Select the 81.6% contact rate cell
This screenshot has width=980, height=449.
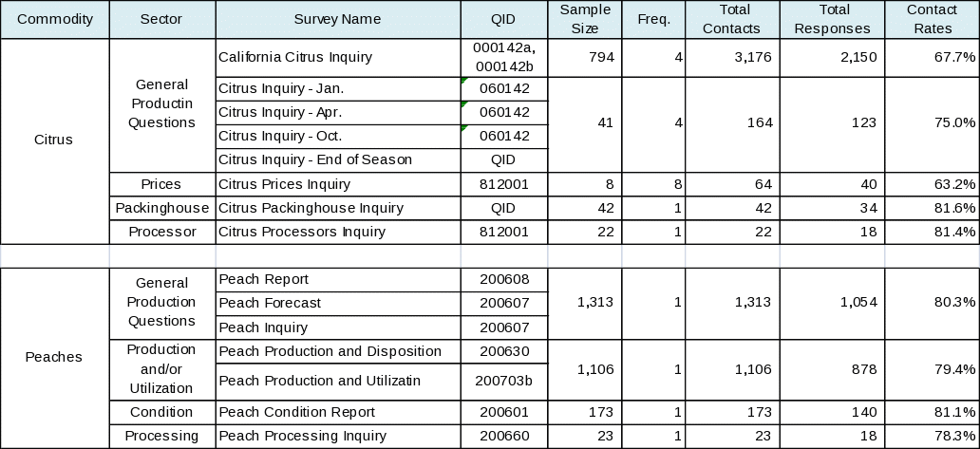[932, 208]
